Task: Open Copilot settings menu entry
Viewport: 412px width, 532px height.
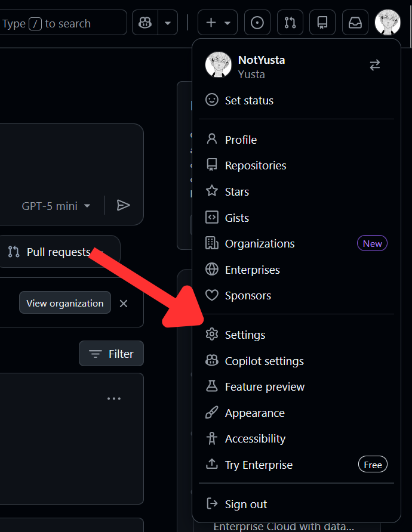Action: tap(264, 361)
